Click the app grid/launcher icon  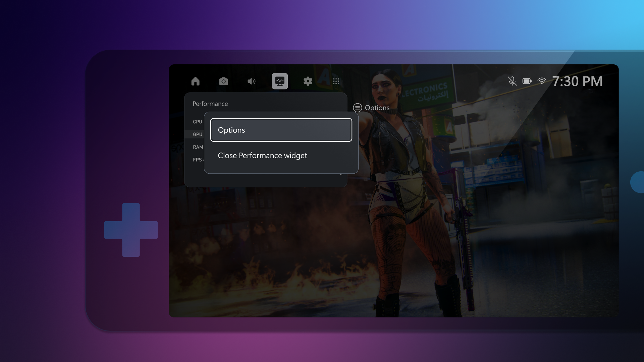(x=336, y=81)
